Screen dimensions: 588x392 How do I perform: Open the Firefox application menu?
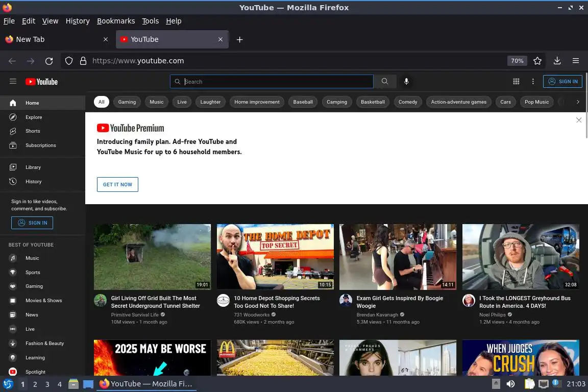(x=576, y=61)
